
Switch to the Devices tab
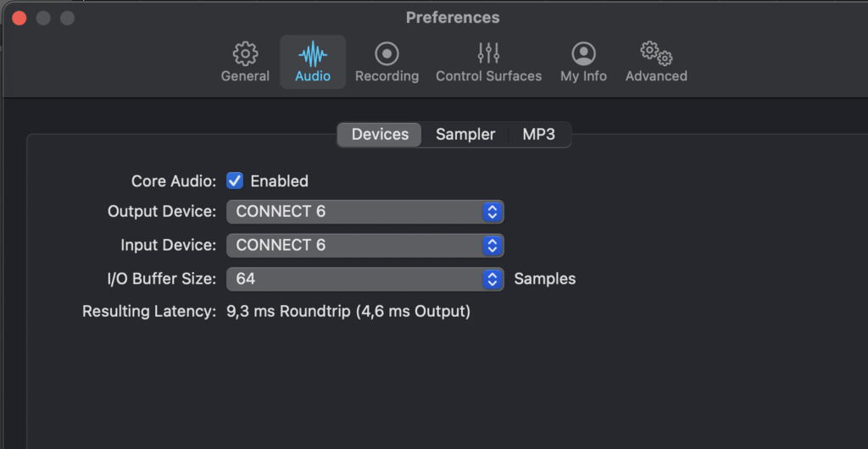click(x=380, y=135)
